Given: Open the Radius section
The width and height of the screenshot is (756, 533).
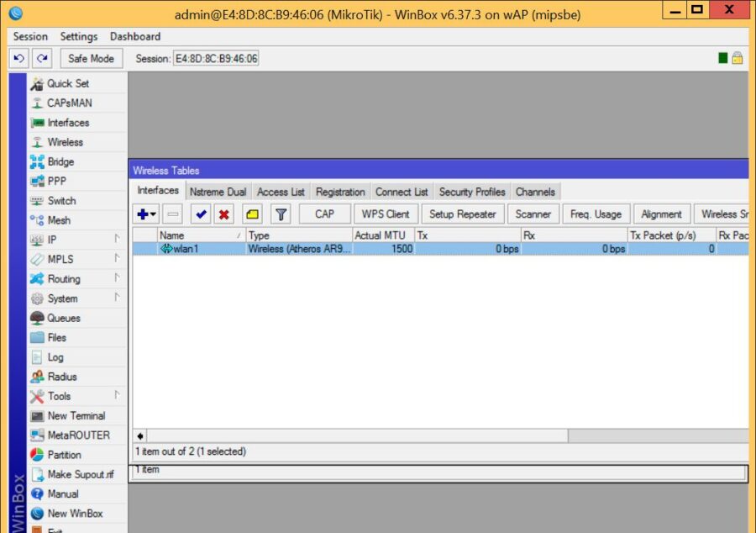Looking at the screenshot, I should pyautogui.click(x=77, y=377).
